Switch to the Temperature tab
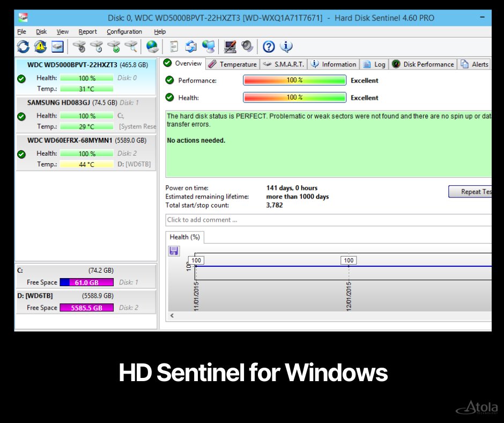Image resolution: width=504 pixels, height=423 pixels. click(233, 64)
